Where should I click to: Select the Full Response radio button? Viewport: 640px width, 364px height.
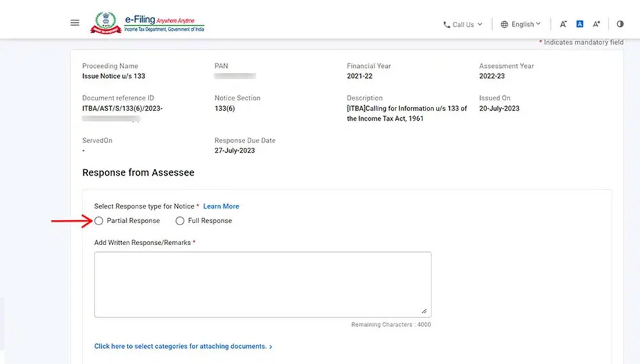click(180, 221)
